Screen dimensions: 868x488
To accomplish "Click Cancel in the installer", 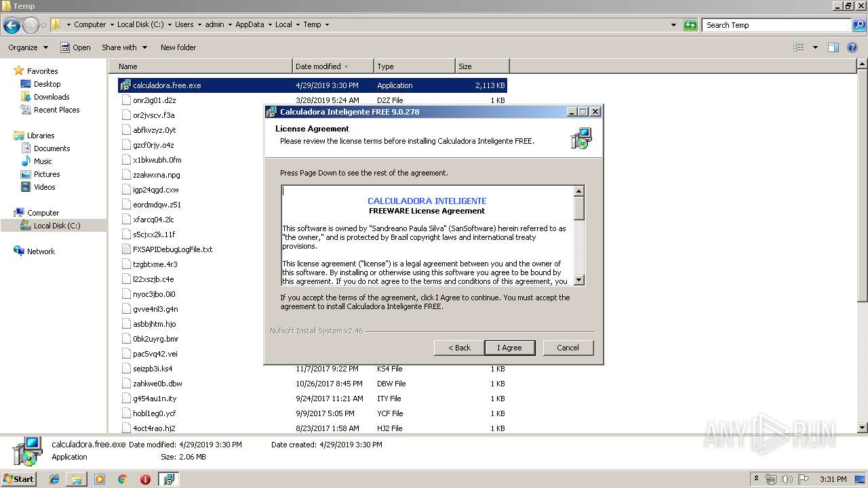I will coord(568,348).
